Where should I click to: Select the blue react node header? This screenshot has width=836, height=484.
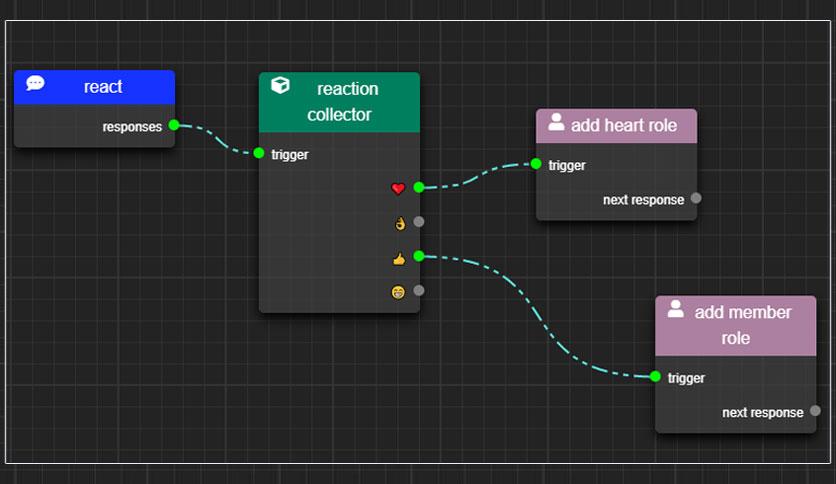[x=94, y=87]
